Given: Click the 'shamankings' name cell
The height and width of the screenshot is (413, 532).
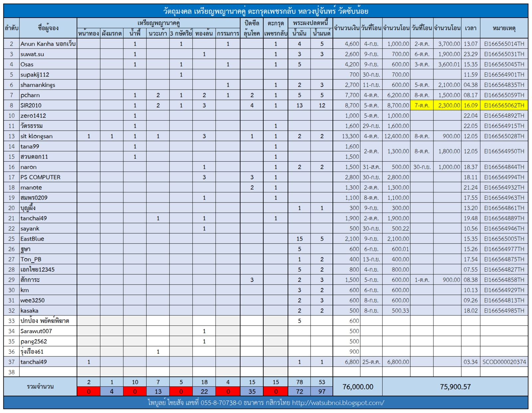Looking at the screenshot, I should click(x=48, y=85).
